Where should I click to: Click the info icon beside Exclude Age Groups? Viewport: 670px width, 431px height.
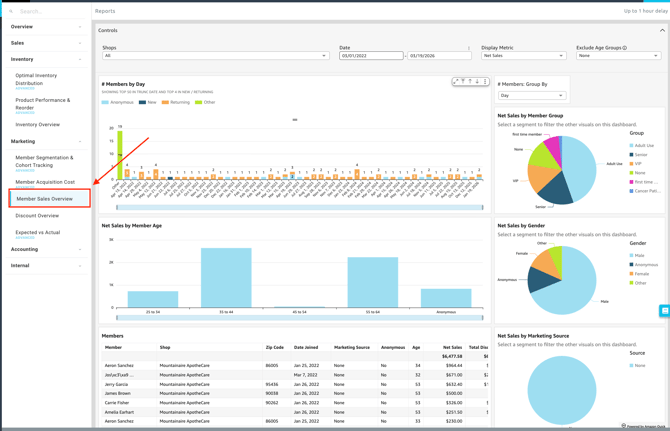[x=625, y=47]
